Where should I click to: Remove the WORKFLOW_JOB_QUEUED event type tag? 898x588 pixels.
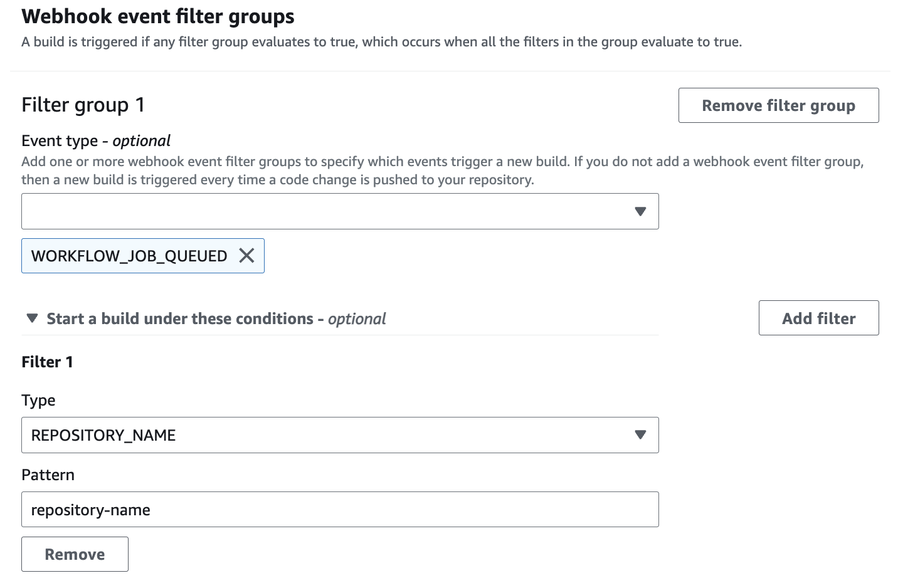pos(247,256)
